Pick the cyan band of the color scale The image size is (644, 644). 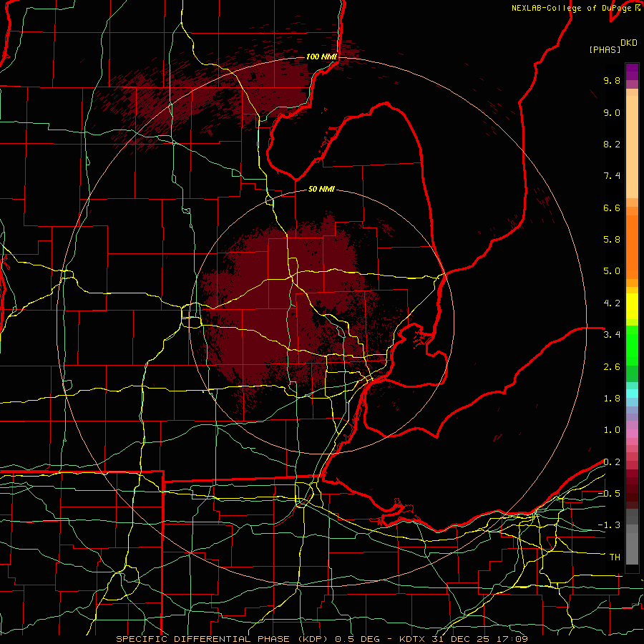tap(632, 394)
